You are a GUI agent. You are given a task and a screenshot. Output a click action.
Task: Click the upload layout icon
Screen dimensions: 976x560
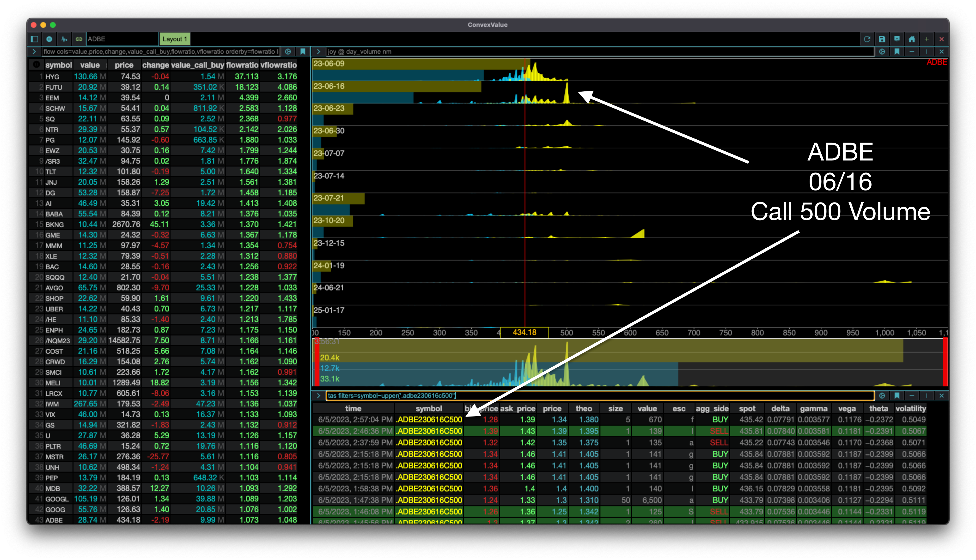(897, 39)
